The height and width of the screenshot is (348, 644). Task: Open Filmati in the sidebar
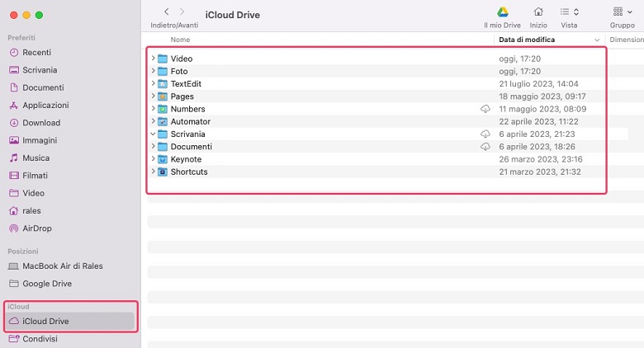coord(28,176)
